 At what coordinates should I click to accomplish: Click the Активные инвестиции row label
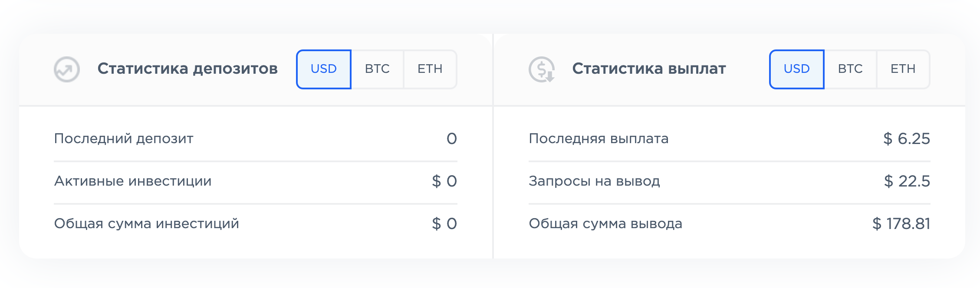click(133, 181)
